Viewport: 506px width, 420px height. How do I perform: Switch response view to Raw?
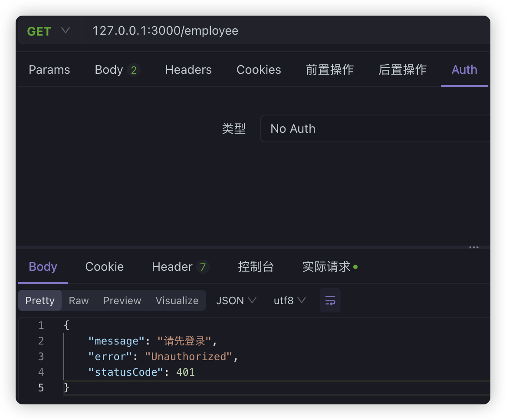coord(79,300)
